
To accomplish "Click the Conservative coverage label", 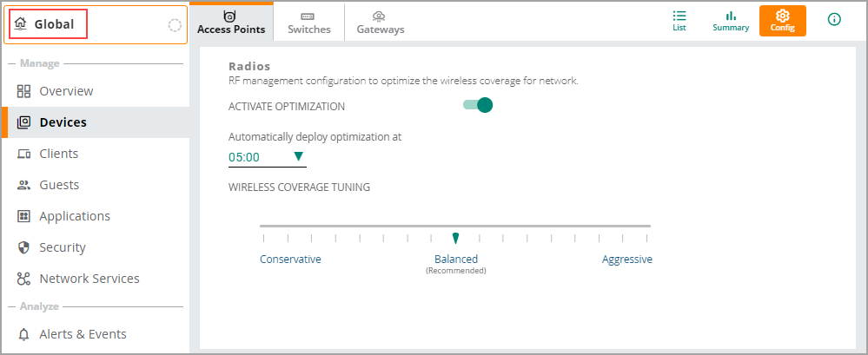I will [290, 260].
